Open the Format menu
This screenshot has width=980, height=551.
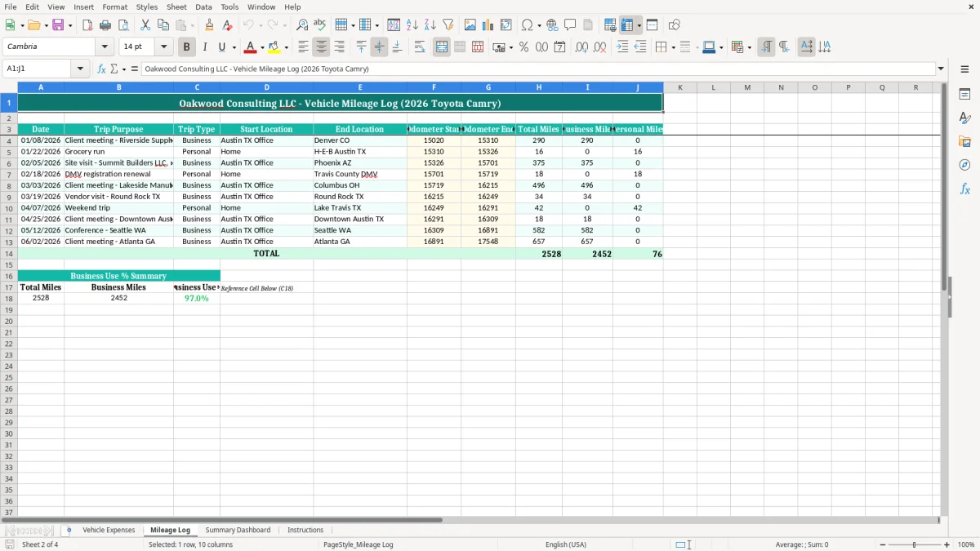(x=115, y=7)
